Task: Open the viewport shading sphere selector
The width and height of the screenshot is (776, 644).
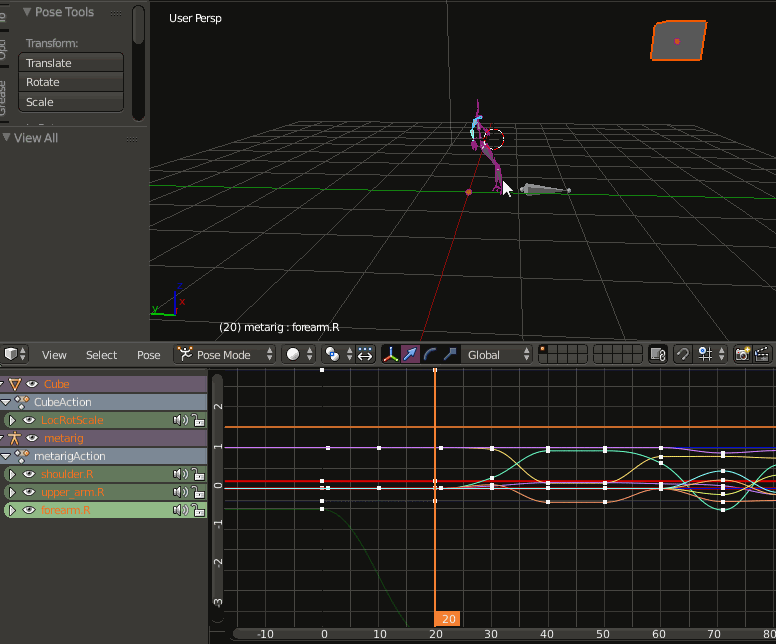Action: pos(298,354)
